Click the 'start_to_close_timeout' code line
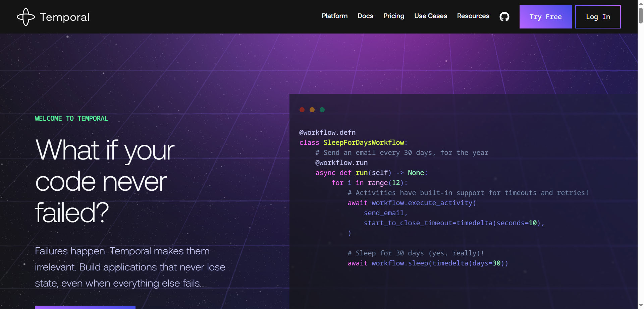The width and height of the screenshot is (644, 309). tap(454, 223)
